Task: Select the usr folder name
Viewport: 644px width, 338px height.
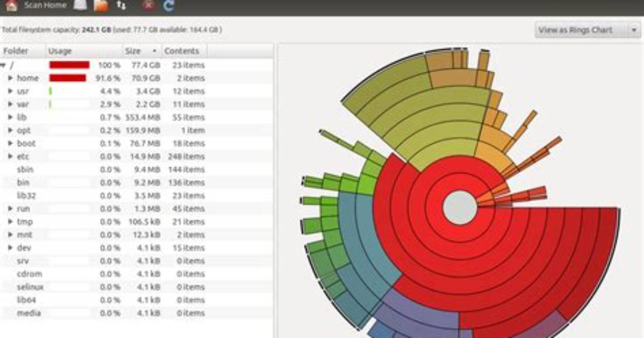Action: pyautogui.click(x=23, y=91)
